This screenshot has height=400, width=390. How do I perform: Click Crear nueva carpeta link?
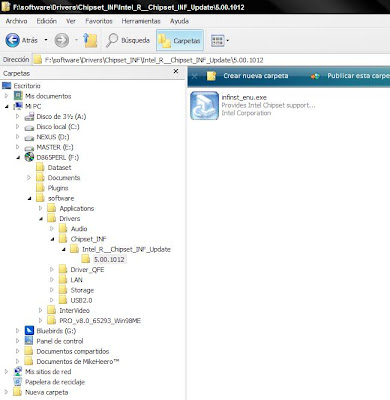[x=256, y=76]
